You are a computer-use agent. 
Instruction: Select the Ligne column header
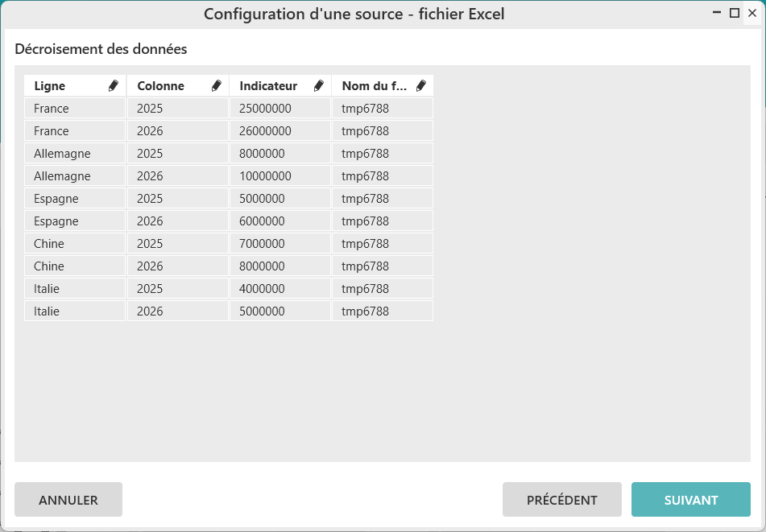[x=50, y=86]
